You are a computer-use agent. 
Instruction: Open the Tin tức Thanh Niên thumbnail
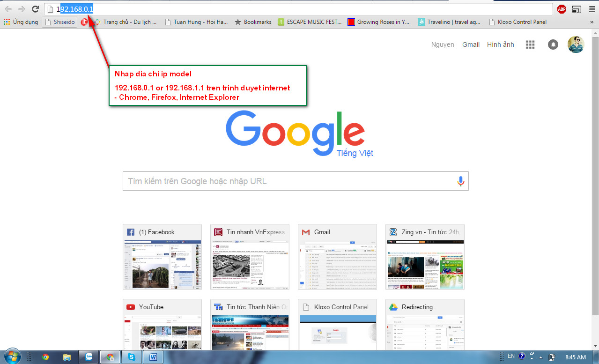pos(250,324)
